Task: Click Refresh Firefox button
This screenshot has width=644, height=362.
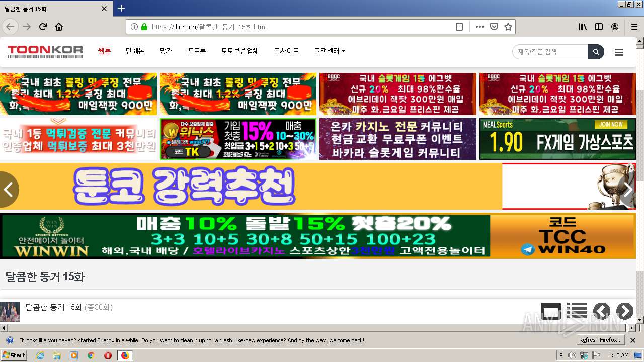Action: (600, 340)
